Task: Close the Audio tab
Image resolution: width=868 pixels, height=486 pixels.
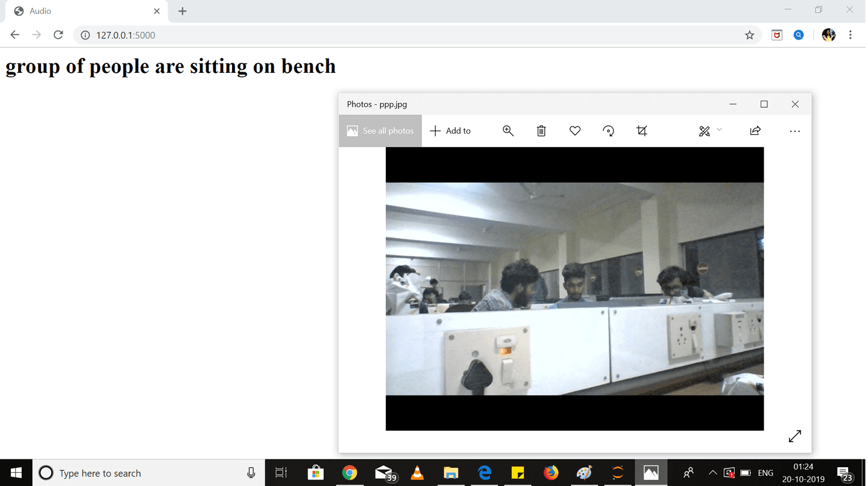Action: [x=157, y=11]
